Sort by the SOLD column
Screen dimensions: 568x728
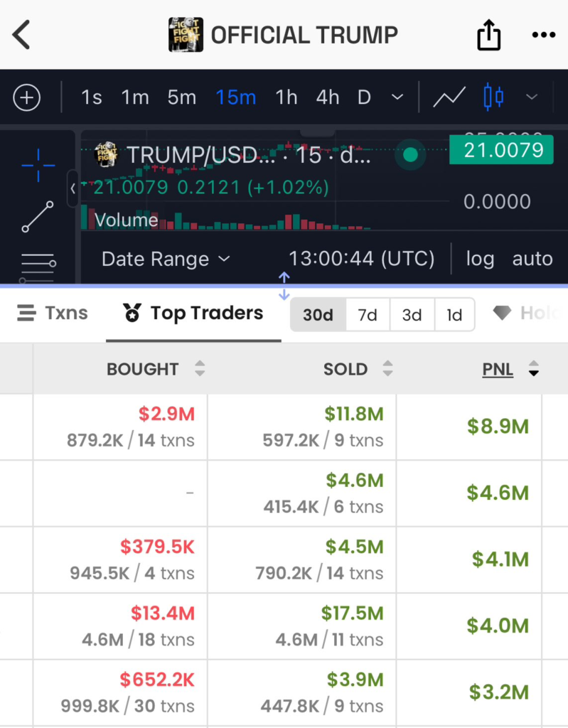pyautogui.click(x=358, y=369)
